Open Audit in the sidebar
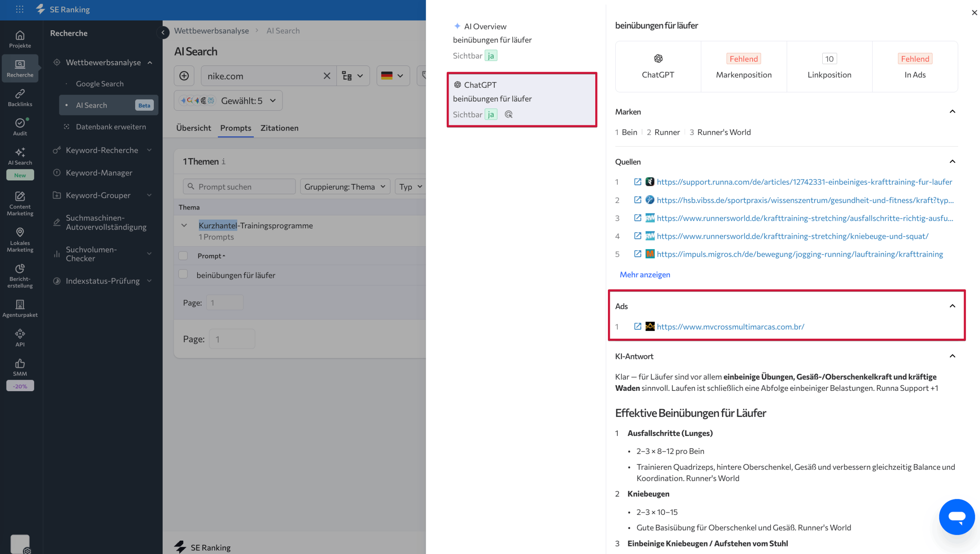Viewport: 980px width, 554px height. (x=20, y=127)
